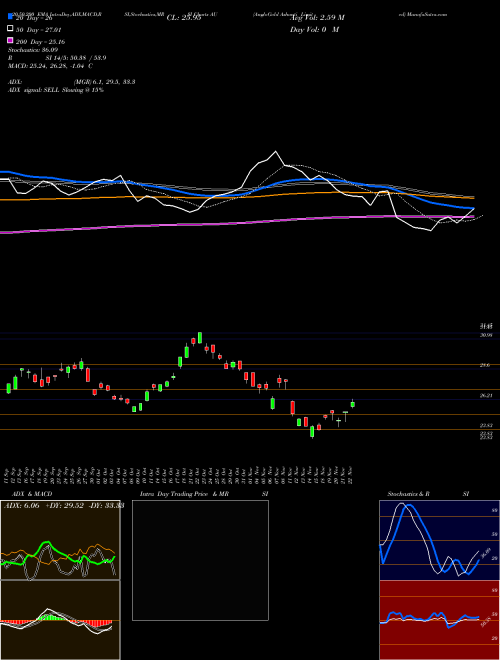Open the ManufaSutra.com link in header
The width and height of the screenshot is (500, 660).
point(423,14)
